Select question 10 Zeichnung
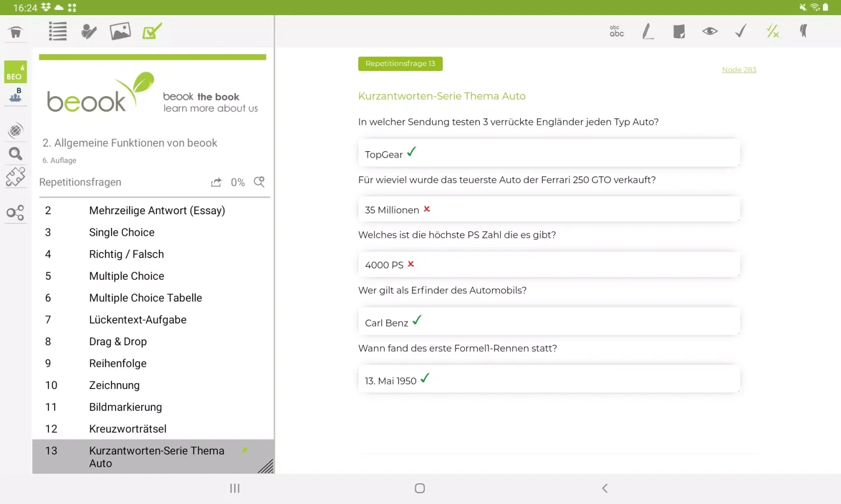841x504 pixels. pos(153,385)
